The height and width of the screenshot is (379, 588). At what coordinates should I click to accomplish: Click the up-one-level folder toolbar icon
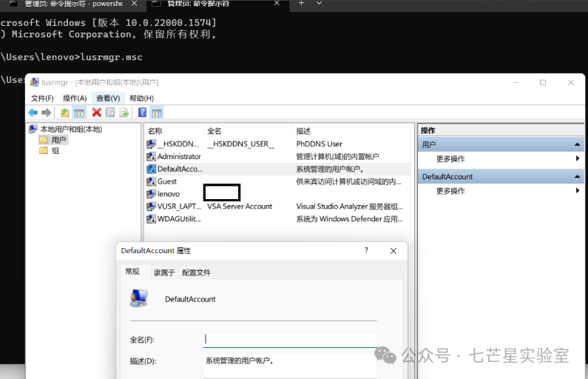tap(64, 113)
